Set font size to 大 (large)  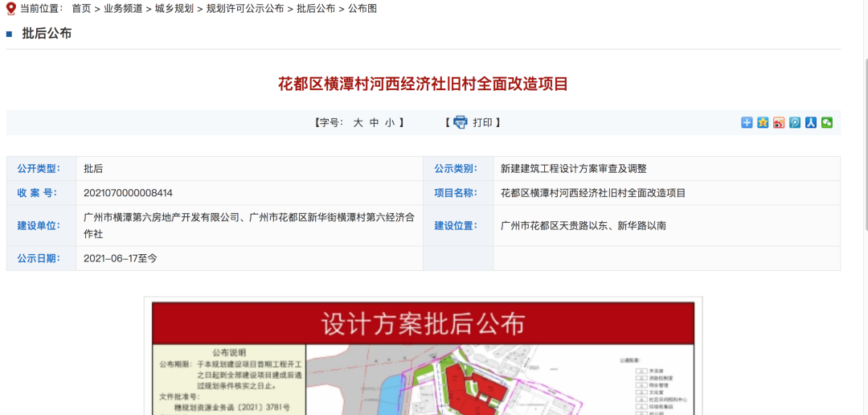(x=358, y=123)
